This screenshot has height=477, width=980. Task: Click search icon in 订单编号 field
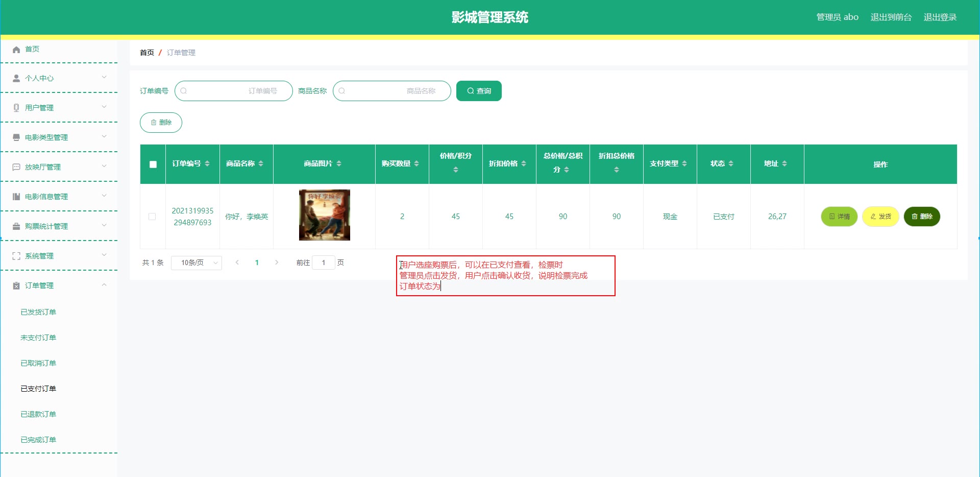click(184, 91)
